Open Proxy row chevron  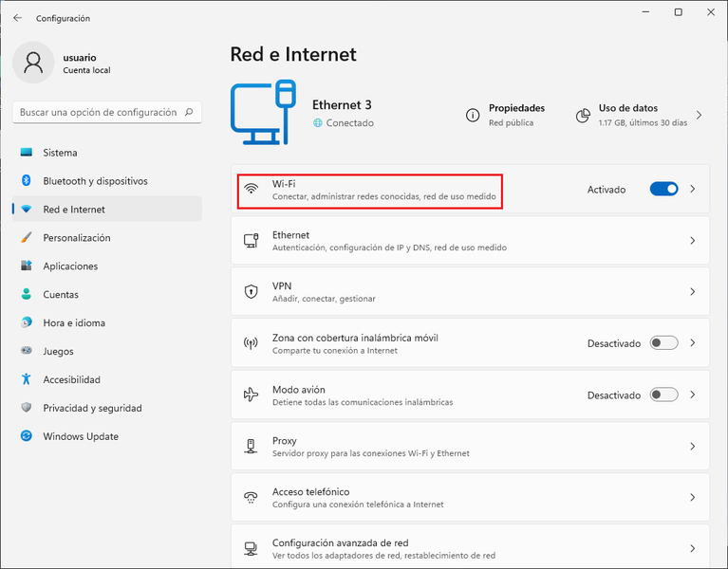693,446
